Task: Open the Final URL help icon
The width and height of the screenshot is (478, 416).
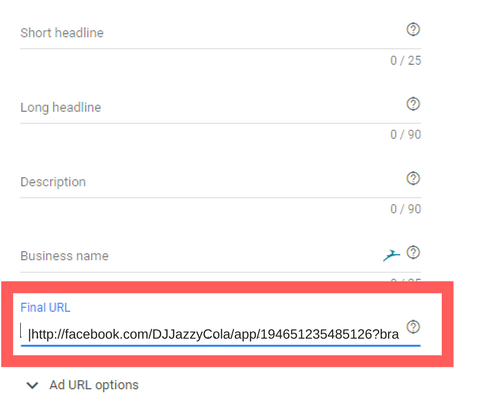Action: click(413, 327)
